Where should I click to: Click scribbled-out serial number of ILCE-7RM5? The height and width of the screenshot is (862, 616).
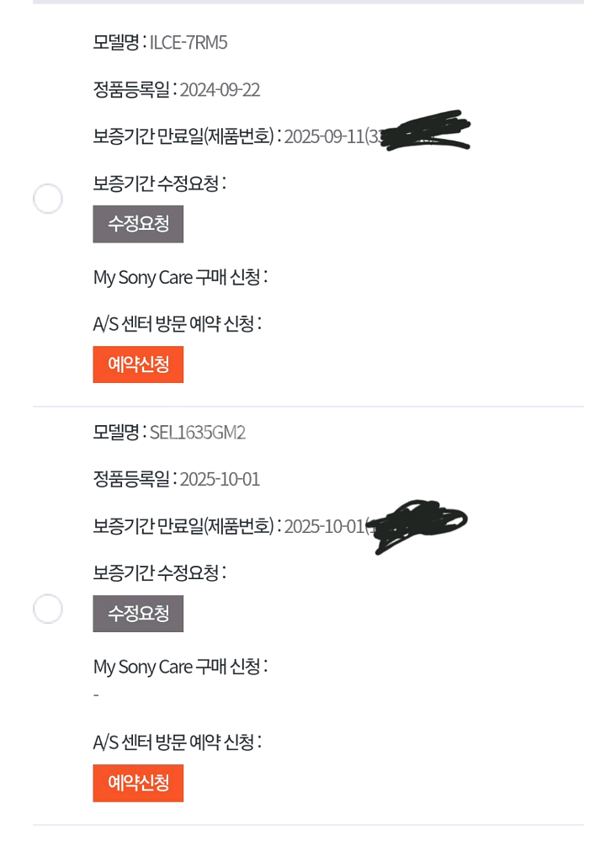click(x=423, y=132)
